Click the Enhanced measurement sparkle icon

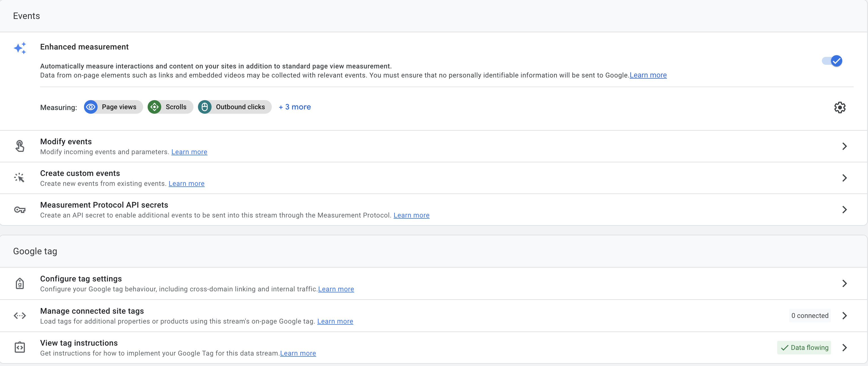[x=20, y=48]
